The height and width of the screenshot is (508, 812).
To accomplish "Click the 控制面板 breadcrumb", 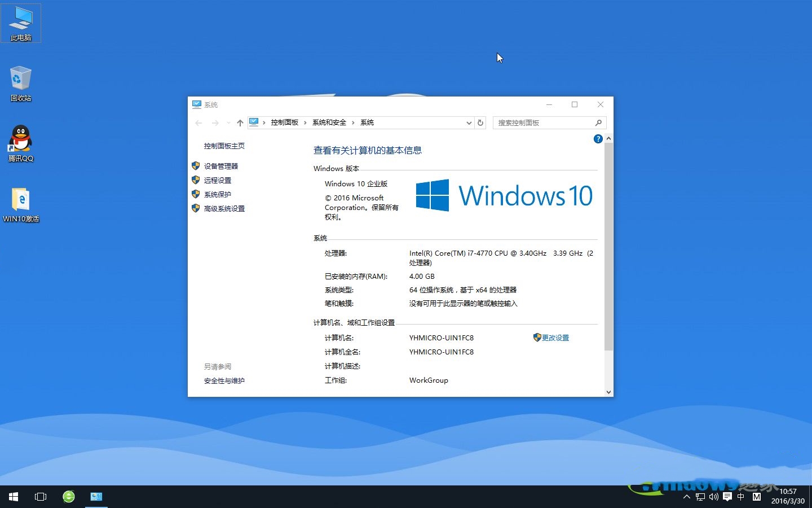I will tap(284, 122).
